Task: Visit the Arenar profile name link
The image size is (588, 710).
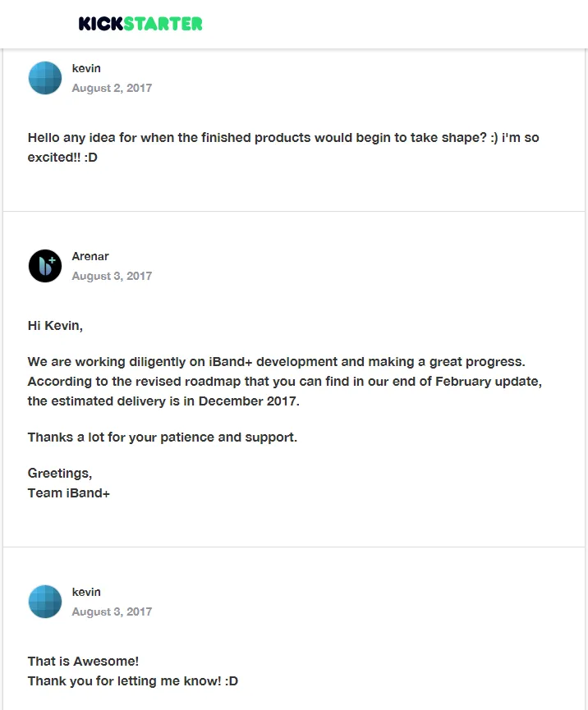Action: pyautogui.click(x=90, y=256)
